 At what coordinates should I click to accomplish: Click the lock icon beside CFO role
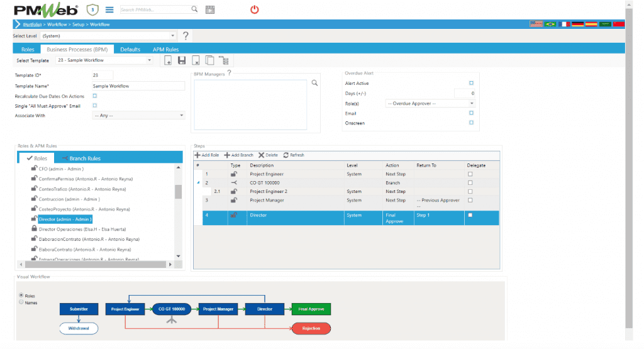coord(34,168)
